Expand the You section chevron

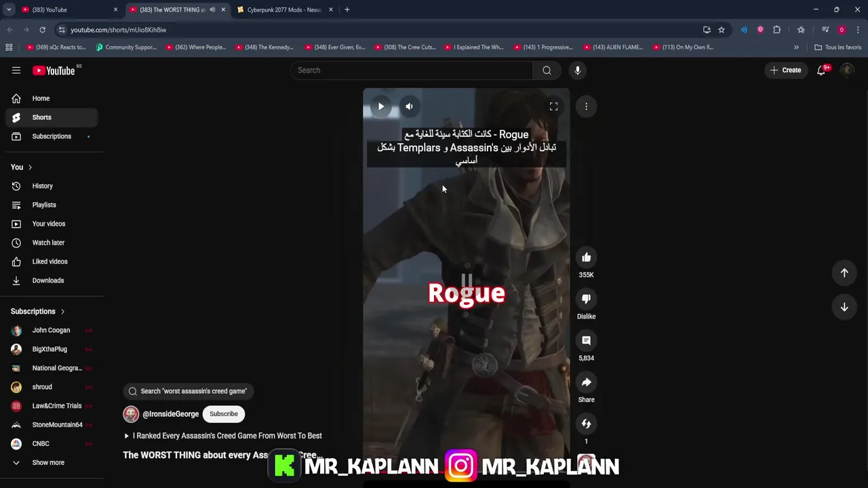(30, 167)
